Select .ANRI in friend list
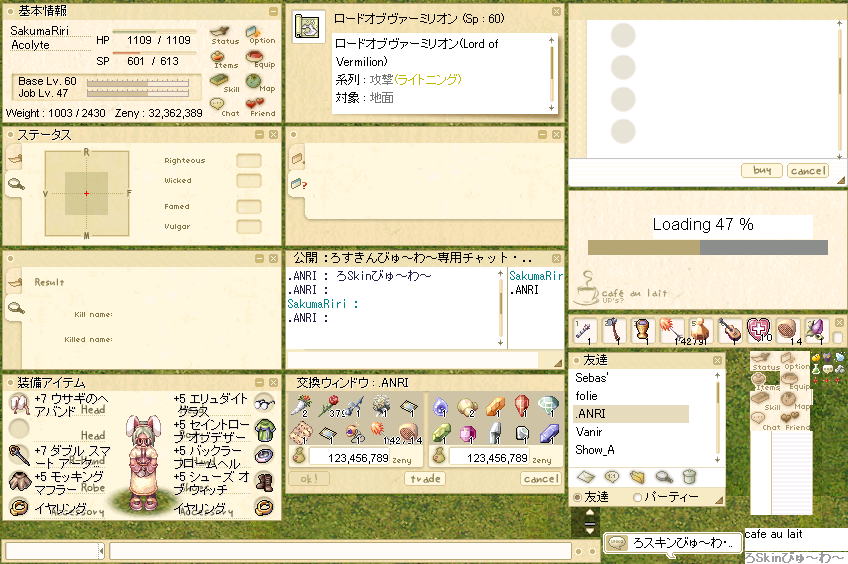The width and height of the screenshot is (848, 564). pos(631,414)
